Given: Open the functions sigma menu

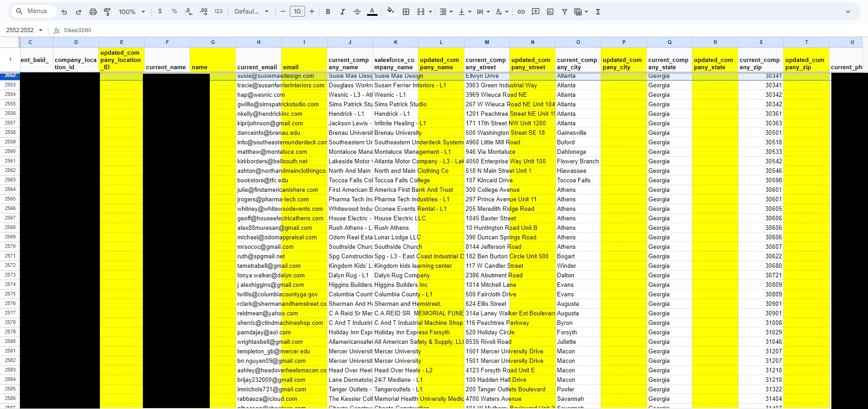Looking at the screenshot, I should pyautogui.click(x=598, y=12).
